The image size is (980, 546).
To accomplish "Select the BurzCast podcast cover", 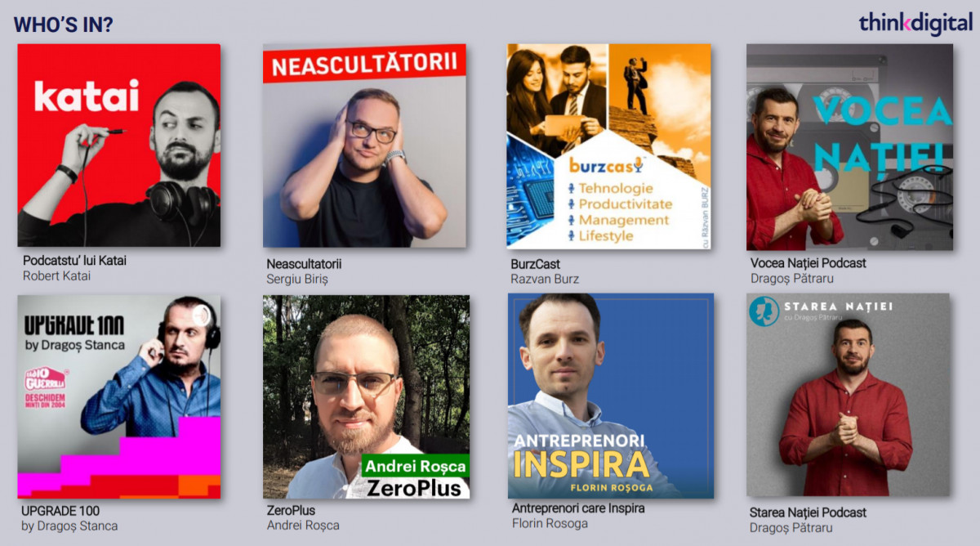I will (x=608, y=146).
